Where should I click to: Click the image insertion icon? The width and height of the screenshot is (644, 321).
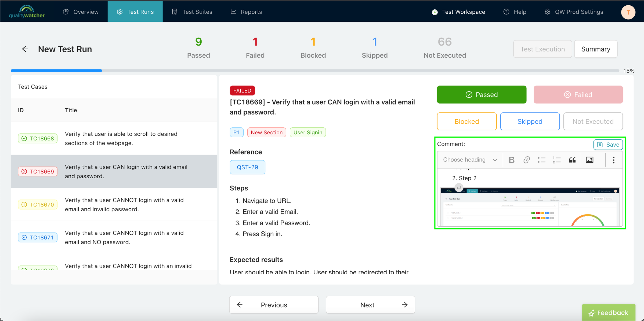pos(590,160)
